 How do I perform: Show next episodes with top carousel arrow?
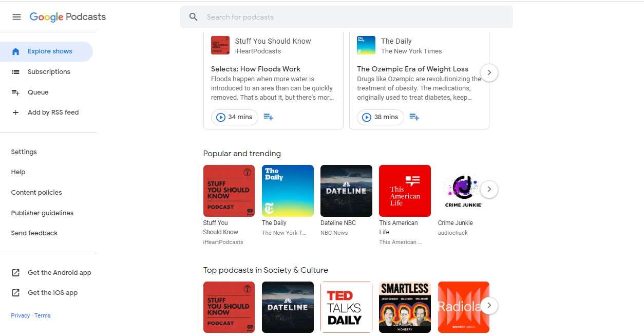point(489,72)
